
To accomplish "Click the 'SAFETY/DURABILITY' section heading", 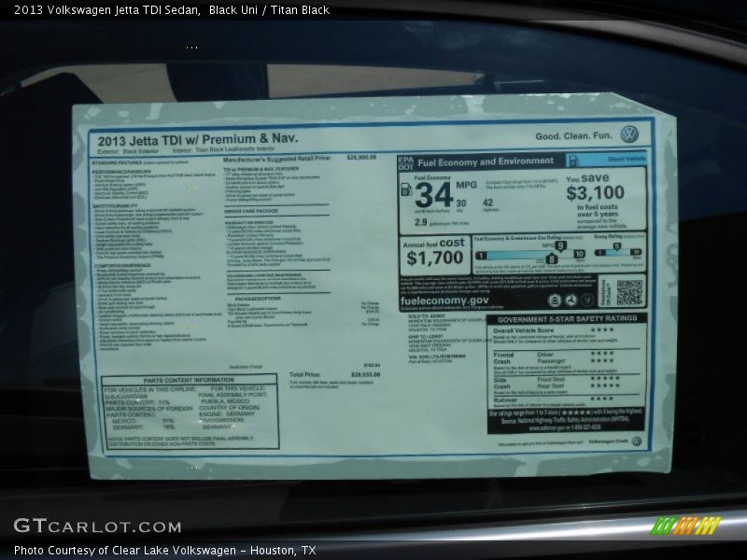I will 115,205.
